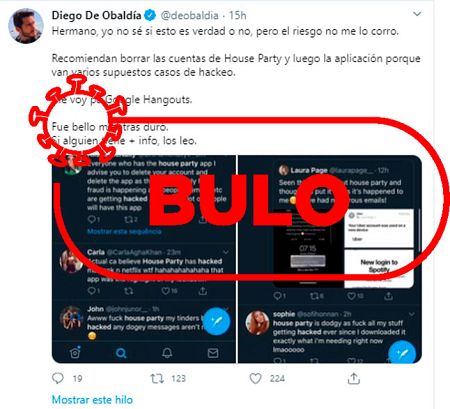Open the share icon below the tweet

[x=354, y=378]
